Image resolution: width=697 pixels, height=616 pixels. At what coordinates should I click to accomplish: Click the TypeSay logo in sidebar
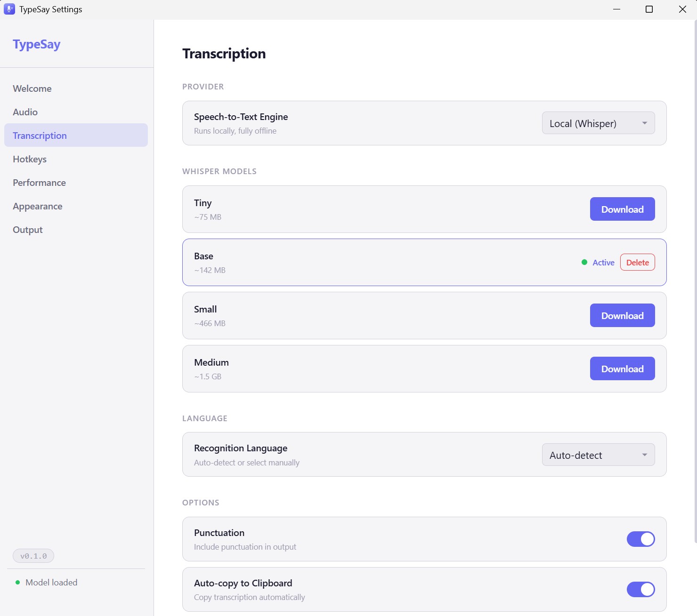(37, 44)
